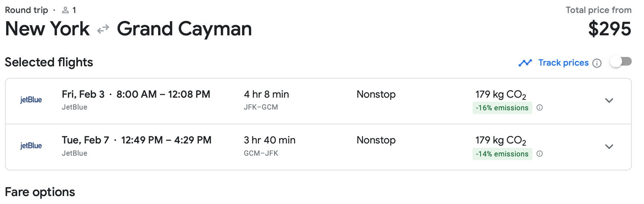Click the -16% emissions badge

[x=502, y=108]
